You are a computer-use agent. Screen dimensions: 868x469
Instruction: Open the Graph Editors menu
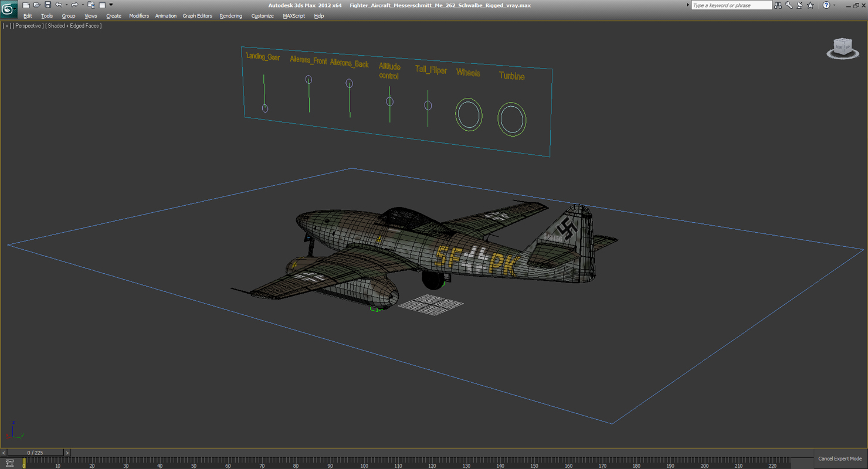click(198, 16)
